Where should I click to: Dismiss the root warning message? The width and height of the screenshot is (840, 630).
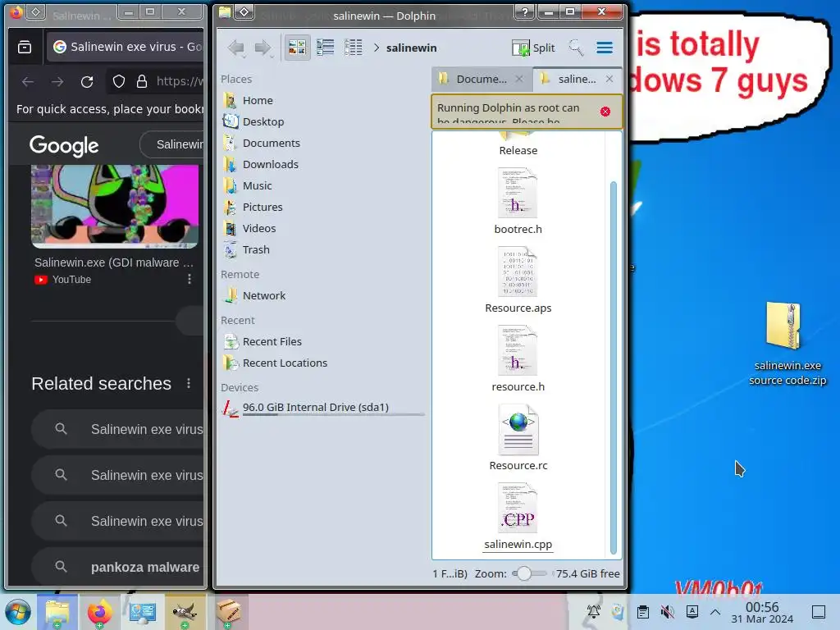[x=605, y=112]
